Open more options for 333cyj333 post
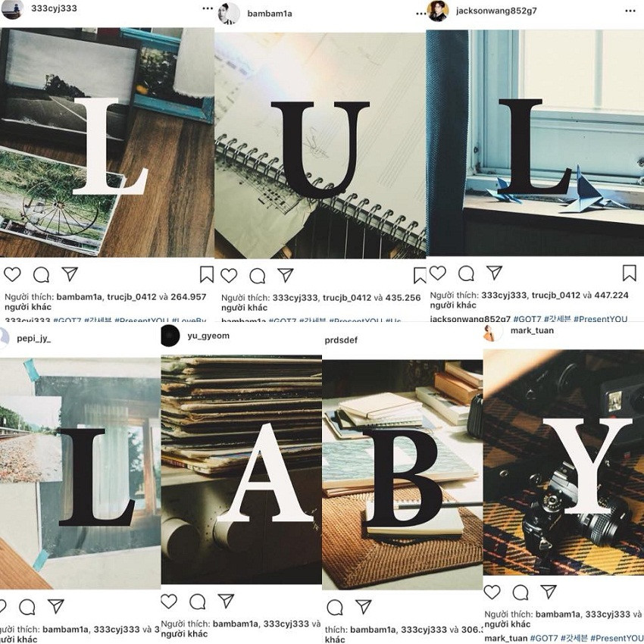644x644 pixels. point(208,8)
